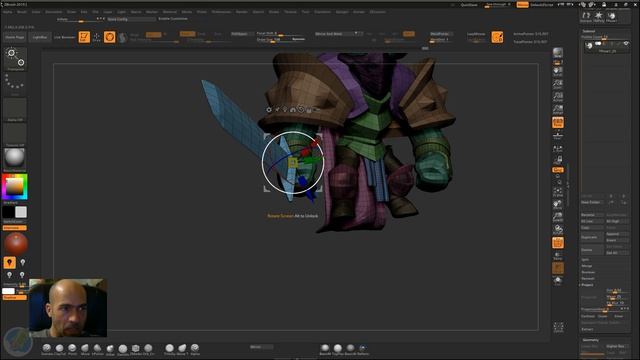Expand the Geometry section
The image size is (640, 360).
[x=591, y=340]
